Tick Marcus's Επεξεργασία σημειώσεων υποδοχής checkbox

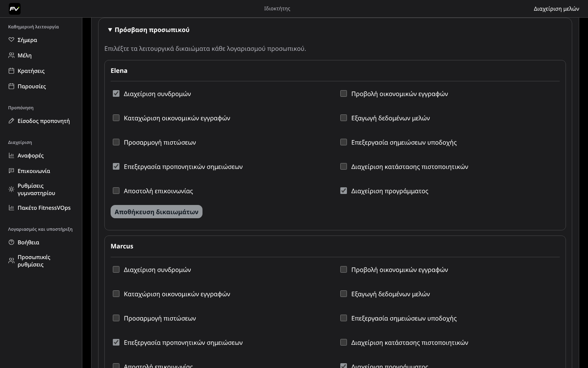(344, 318)
